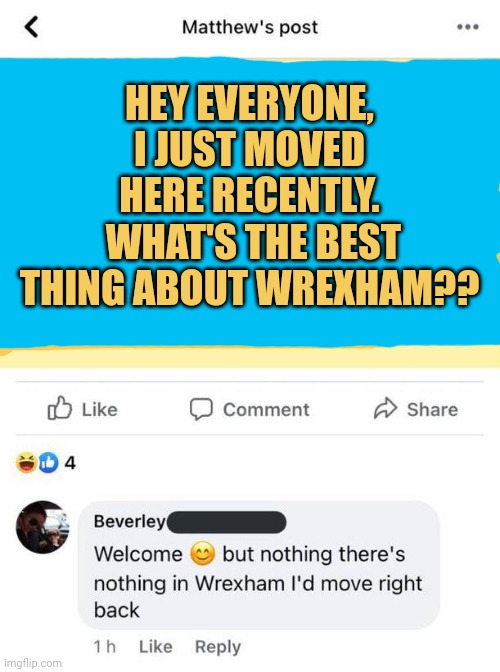Select the Comment button label
Screen dimensions: 500x672
pyautogui.click(x=266, y=410)
